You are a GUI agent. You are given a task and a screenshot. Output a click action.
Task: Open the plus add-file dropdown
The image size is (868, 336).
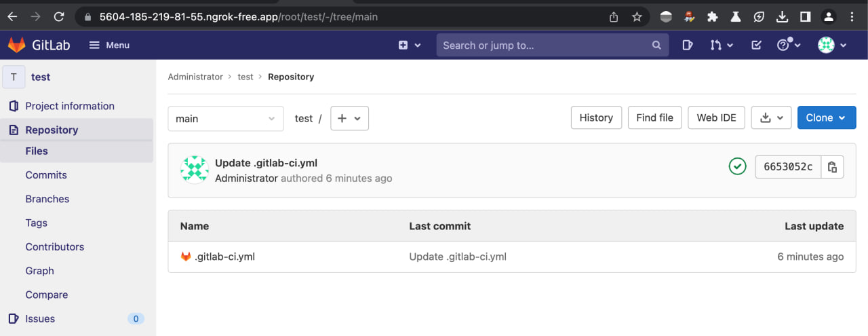click(x=349, y=118)
